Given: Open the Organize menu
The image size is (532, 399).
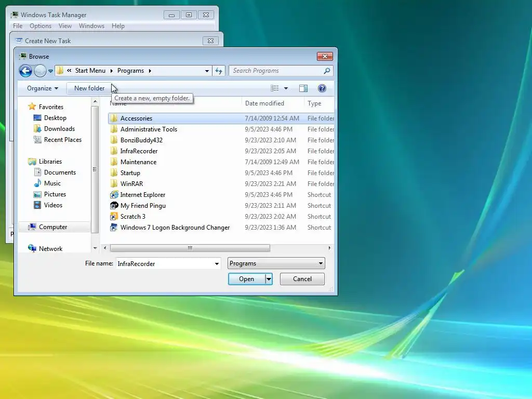Looking at the screenshot, I should click(43, 88).
